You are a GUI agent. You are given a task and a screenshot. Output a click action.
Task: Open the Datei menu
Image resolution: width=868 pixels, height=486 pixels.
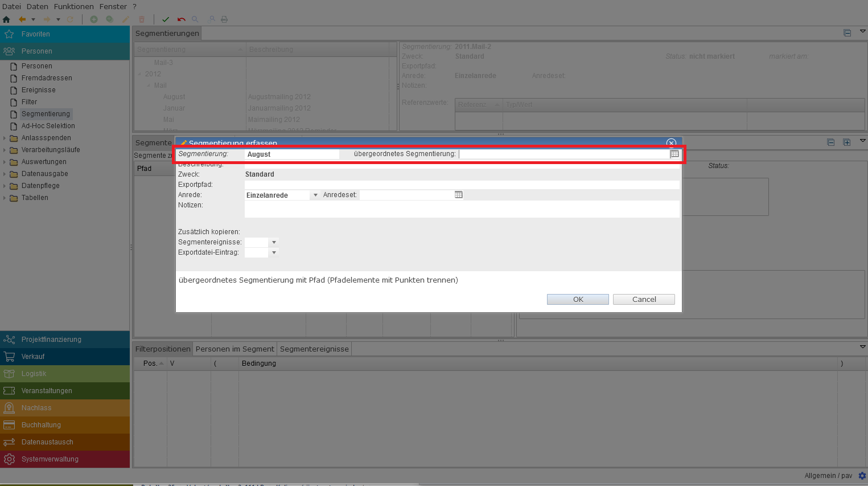coord(11,6)
